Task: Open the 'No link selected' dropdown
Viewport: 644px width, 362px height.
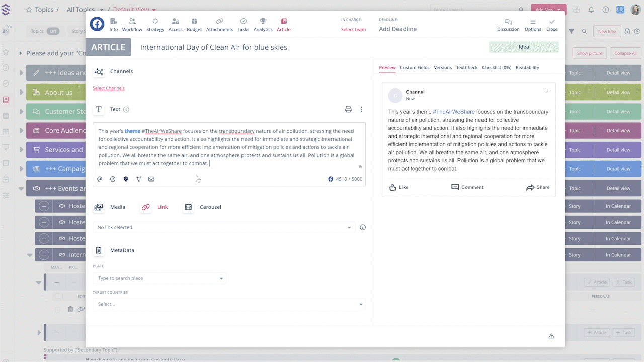Action: pyautogui.click(x=224, y=227)
